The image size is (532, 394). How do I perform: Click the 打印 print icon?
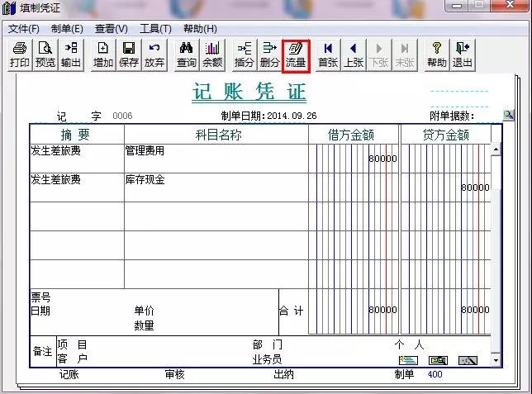[x=20, y=55]
